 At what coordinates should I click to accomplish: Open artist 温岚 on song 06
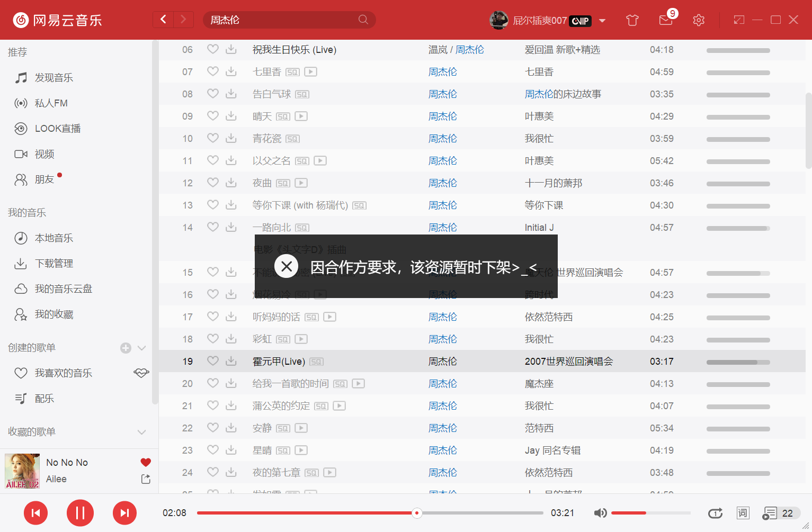[x=438, y=49]
